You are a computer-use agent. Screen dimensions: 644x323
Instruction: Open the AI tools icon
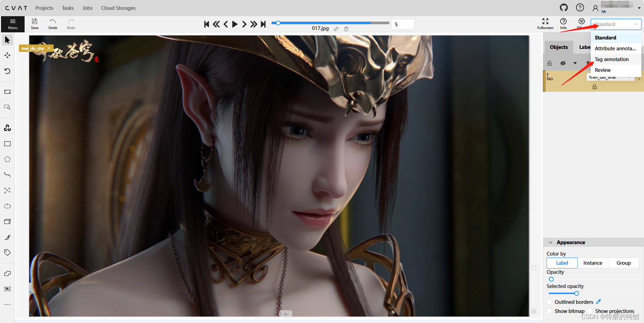tap(7, 128)
